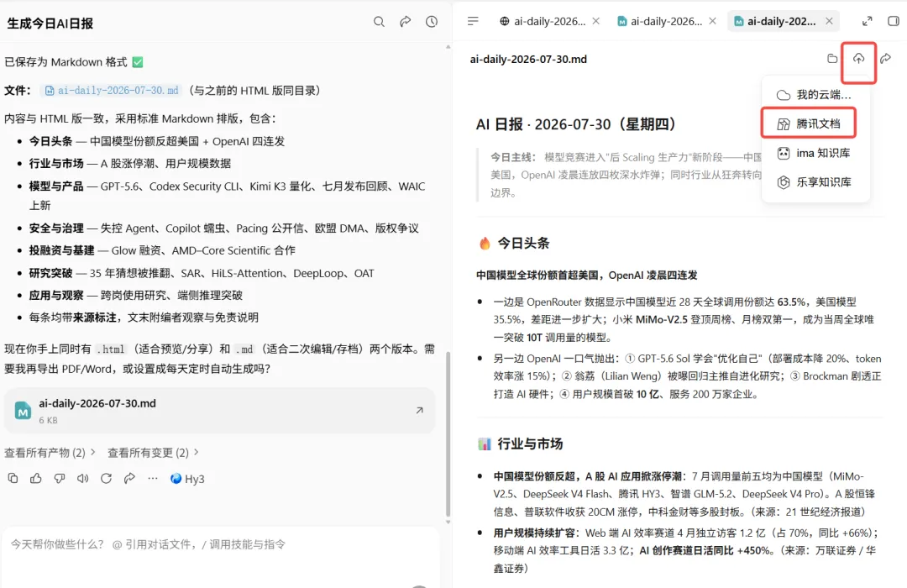The height and width of the screenshot is (588, 907).
Task: Close the active ai-daily-202 tab
Action: [x=829, y=21]
